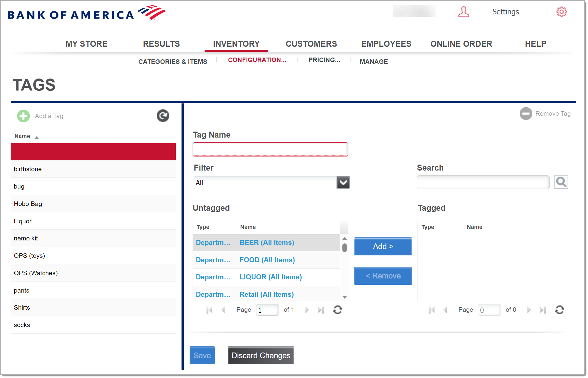Open the HELP menu
This screenshot has width=588, height=378.
coord(536,44)
